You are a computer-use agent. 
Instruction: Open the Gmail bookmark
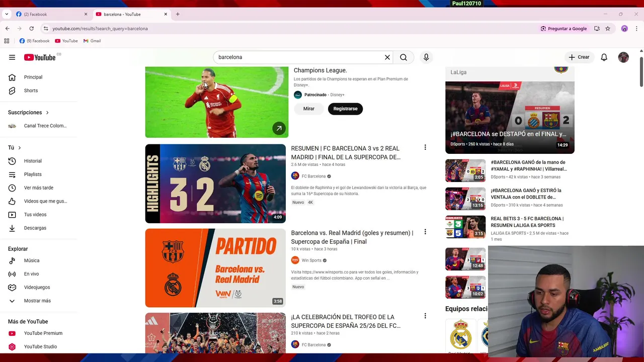[92, 41]
